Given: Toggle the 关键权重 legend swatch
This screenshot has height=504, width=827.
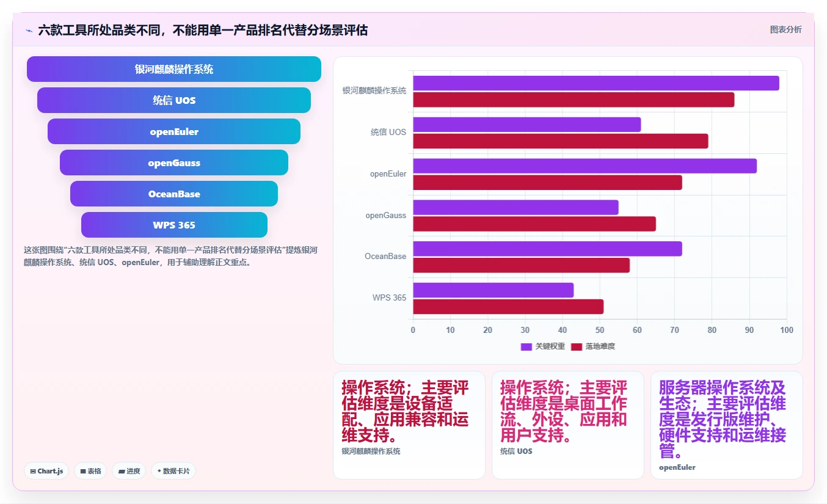Looking at the screenshot, I should (x=526, y=346).
